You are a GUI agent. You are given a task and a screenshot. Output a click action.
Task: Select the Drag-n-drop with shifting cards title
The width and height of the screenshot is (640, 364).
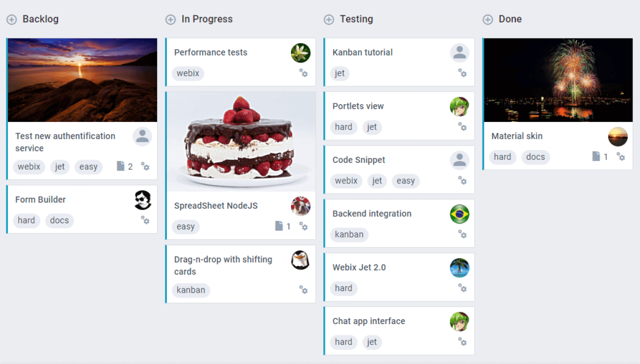(x=223, y=266)
